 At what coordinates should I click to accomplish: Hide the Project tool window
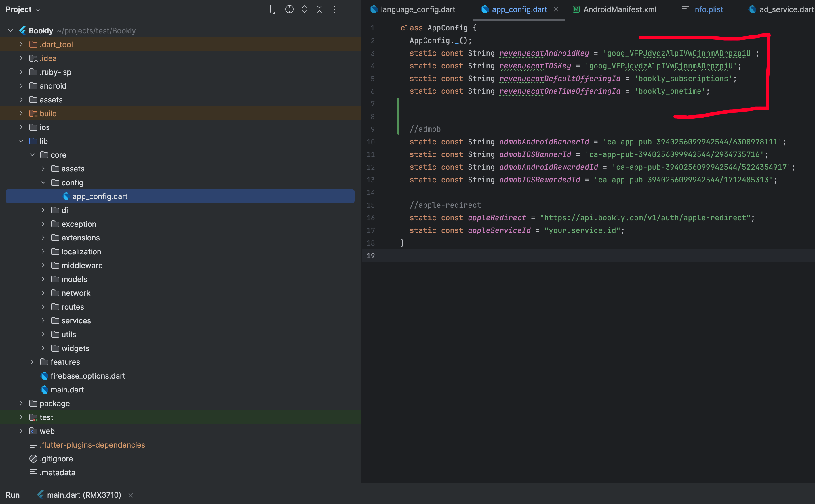pos(349,9)
